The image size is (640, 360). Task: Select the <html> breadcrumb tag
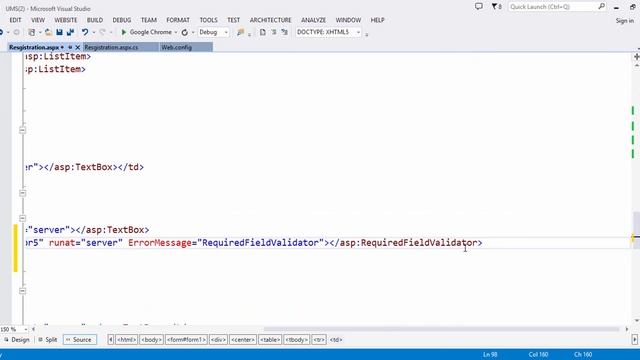pos(126,340)
